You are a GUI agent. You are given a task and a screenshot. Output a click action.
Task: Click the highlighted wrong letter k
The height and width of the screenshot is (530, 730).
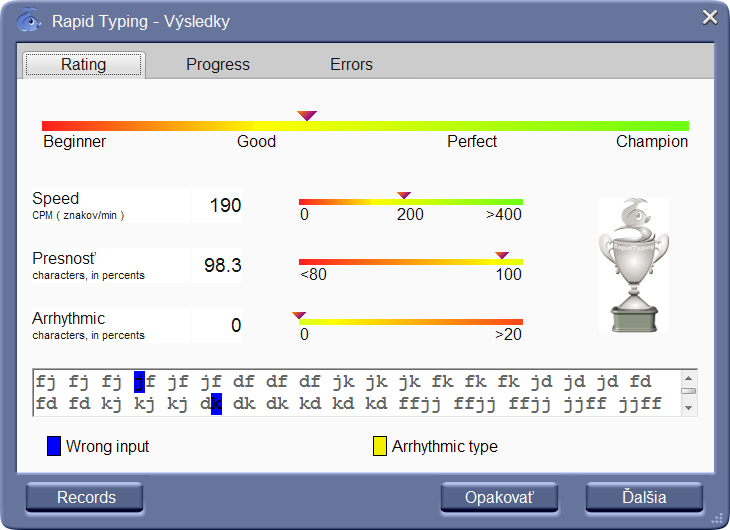(216, 404)
